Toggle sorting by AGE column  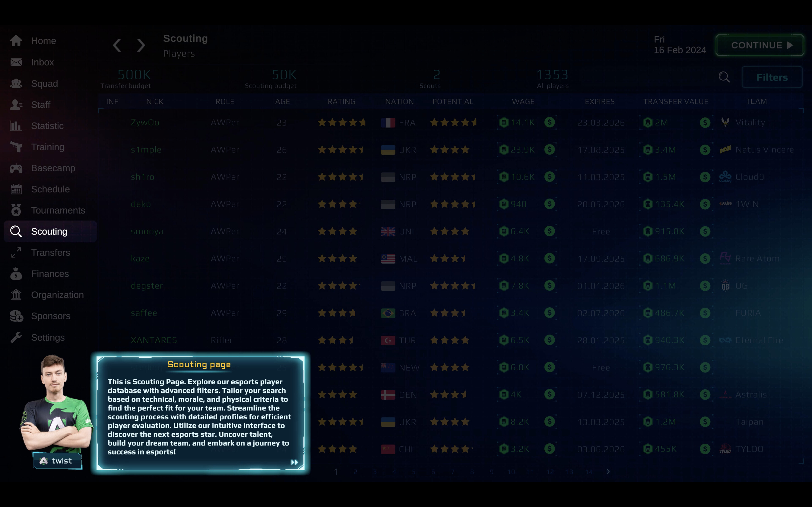coord(283,101)
